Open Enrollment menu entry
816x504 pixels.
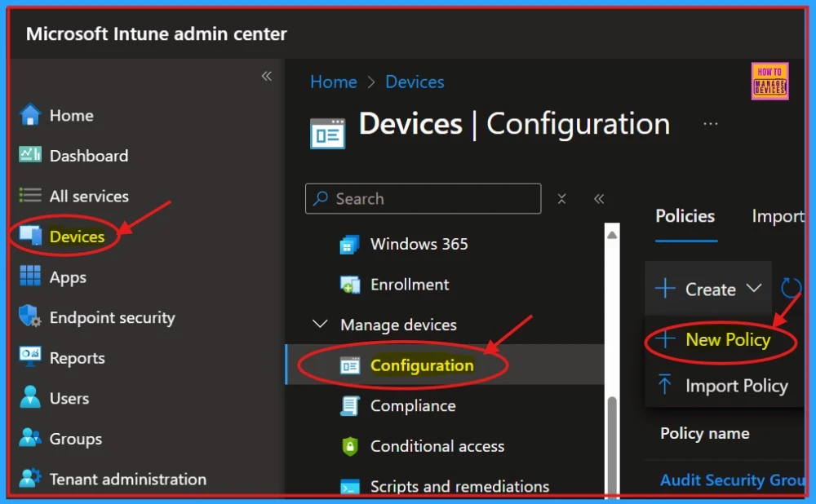pos(410,285)
